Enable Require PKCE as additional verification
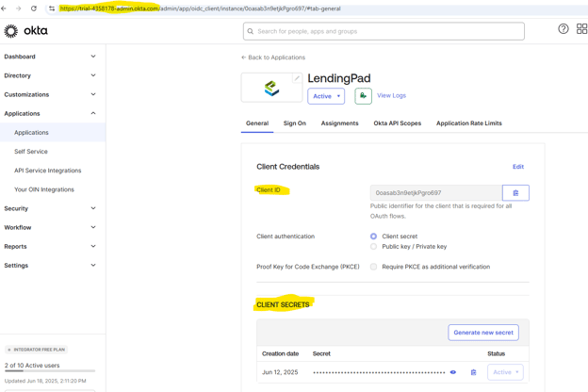This screenshot has height=392, width=588. [x=373, y=267]
